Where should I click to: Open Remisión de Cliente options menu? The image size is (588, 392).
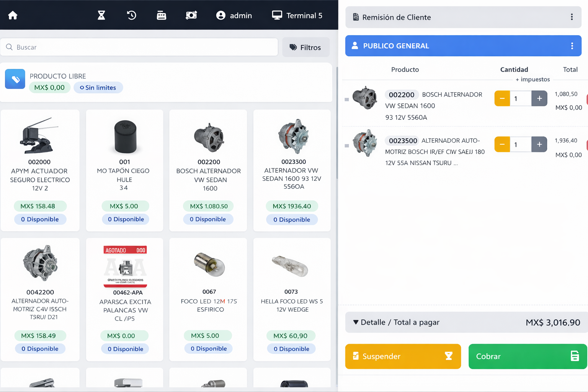point(572,17)
